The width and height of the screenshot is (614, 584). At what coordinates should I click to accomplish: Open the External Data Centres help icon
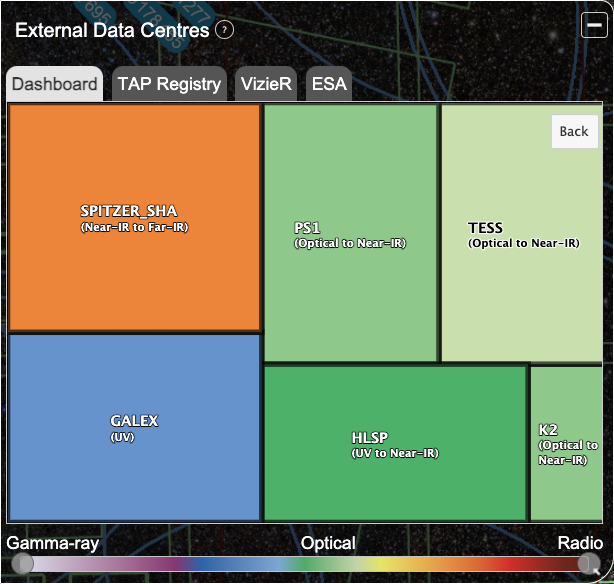pyautogui.click(x=224, y=30)
